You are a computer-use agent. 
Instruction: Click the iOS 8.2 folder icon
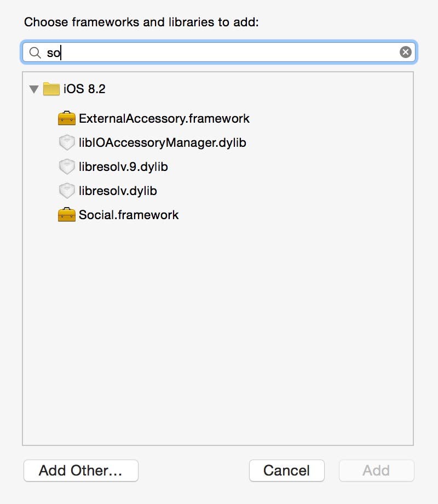[51, 89]
